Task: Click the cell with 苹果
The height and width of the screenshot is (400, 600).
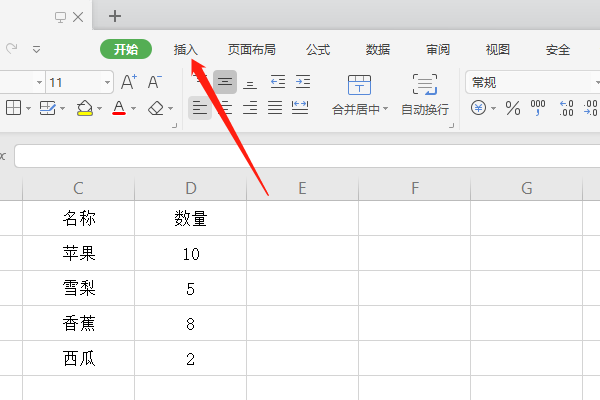Action: coord(78,253)
